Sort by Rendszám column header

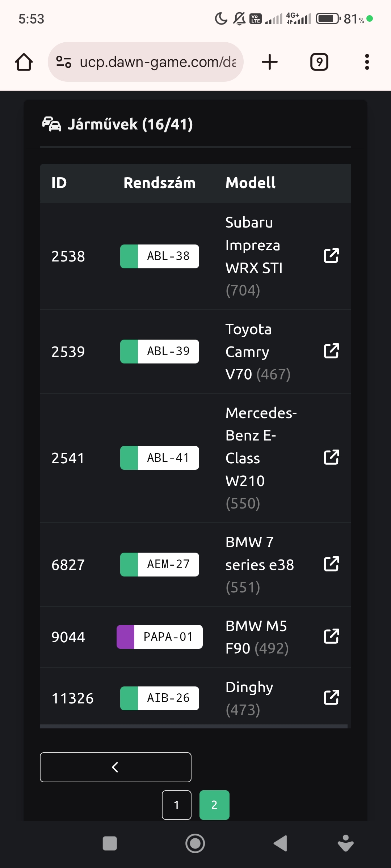(159, 183)
